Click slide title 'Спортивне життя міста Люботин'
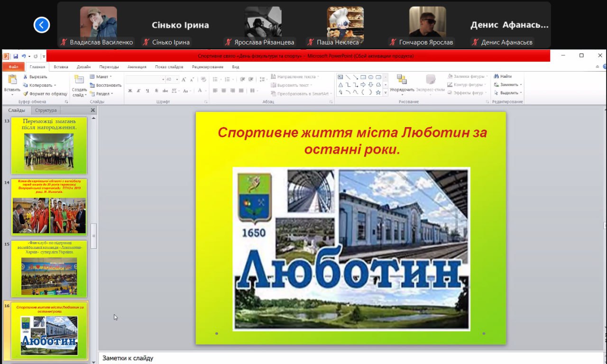The height and width of the screenshot is (364, 607). click(352, 141)
